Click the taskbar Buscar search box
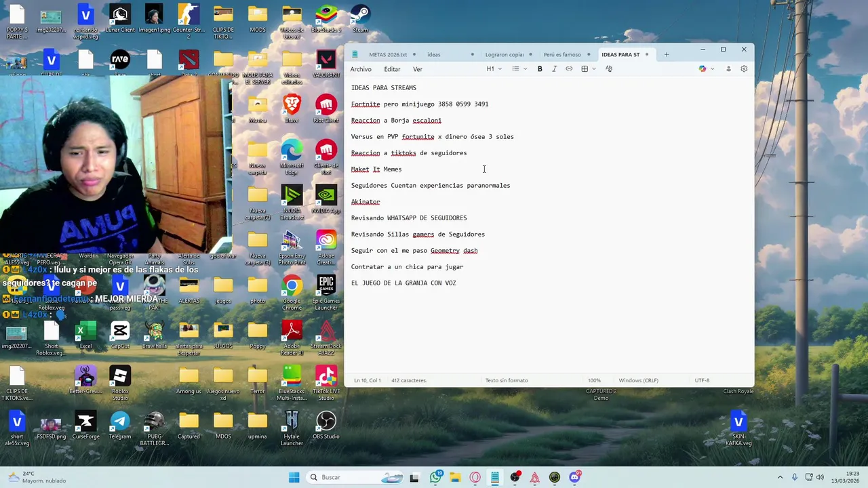Viewport: 868px width, 488px height. coord(356,477)
